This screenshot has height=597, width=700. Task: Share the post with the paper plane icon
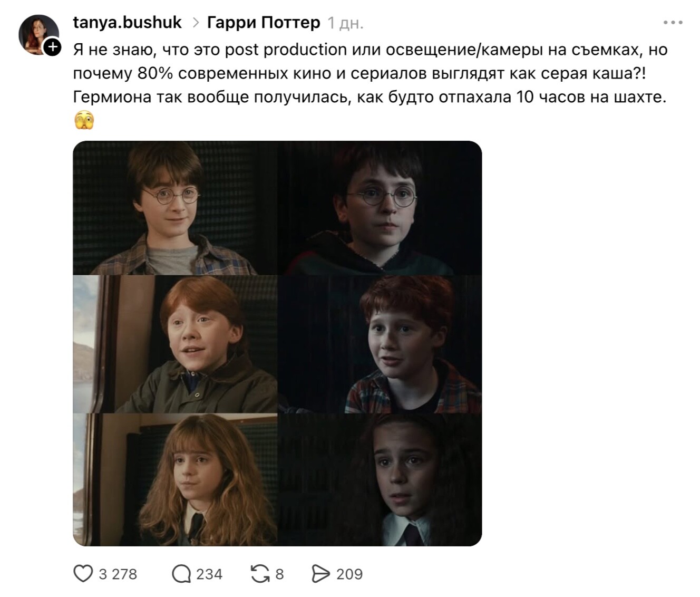point(320,574)
